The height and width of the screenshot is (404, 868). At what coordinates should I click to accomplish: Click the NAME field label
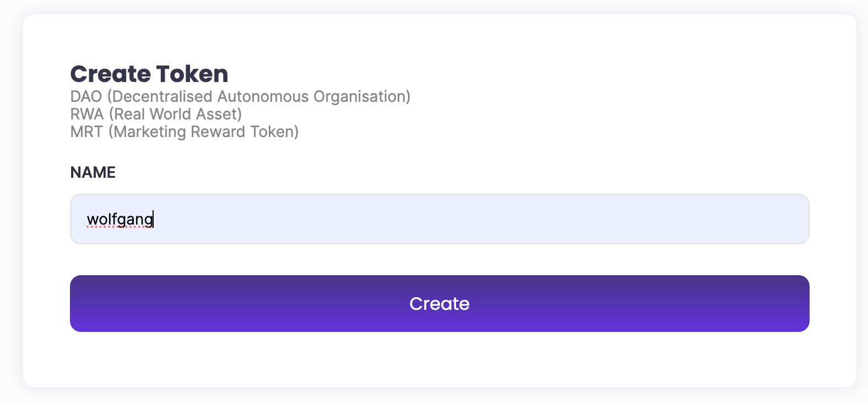point(93,172)
